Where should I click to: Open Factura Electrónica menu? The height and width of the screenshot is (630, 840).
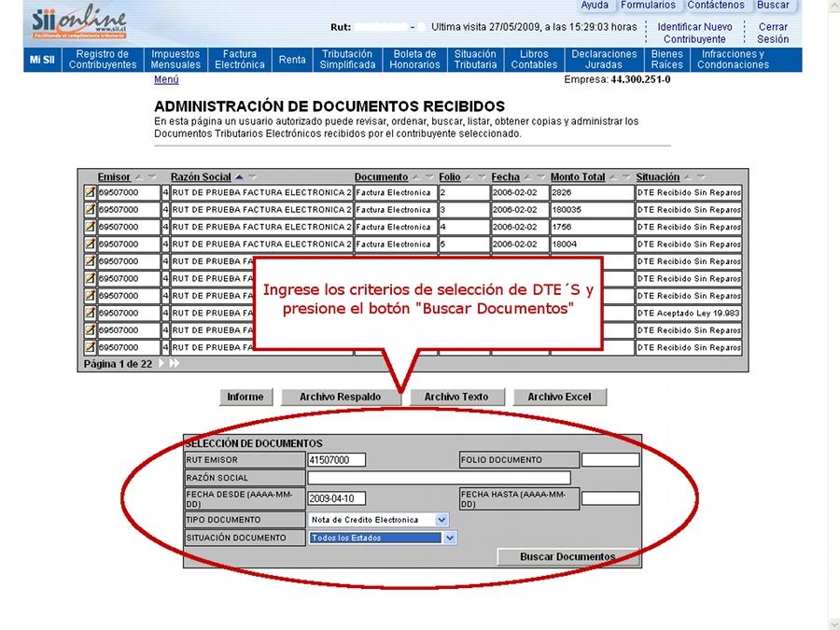coord(240,60)
